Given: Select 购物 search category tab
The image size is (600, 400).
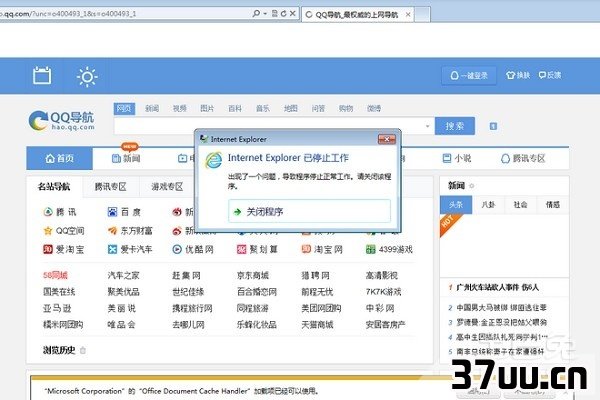Looking at the screenshot, I should 346,109.
